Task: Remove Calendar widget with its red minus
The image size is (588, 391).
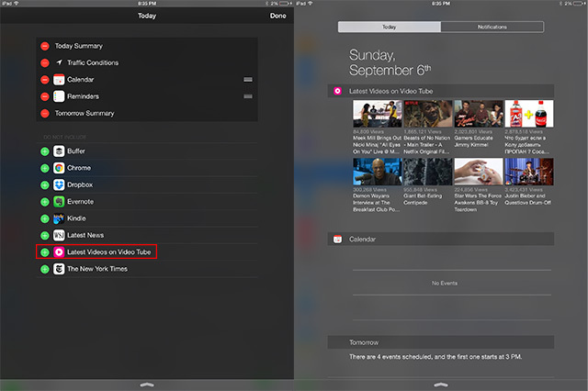Action: 45,80
